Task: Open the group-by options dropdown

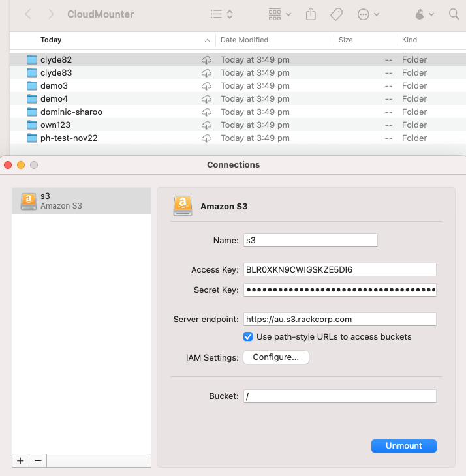Action: [280, 14]
